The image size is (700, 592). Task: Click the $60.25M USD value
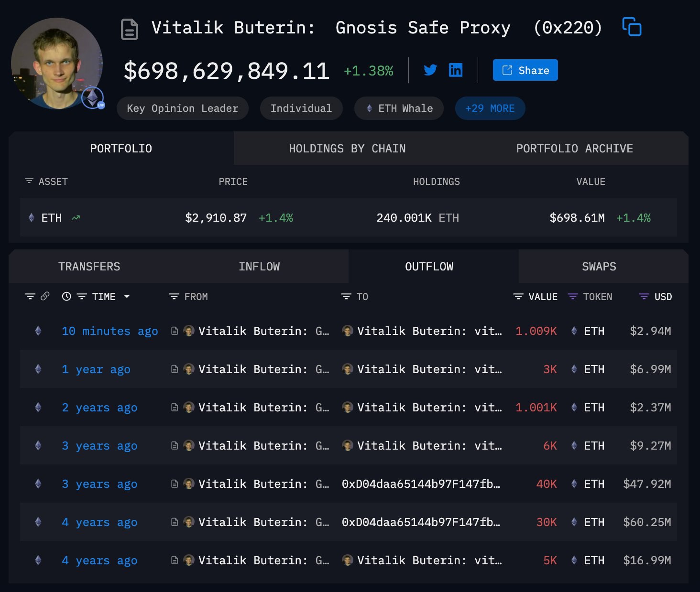pyautogui.click(x=647, y=522)
